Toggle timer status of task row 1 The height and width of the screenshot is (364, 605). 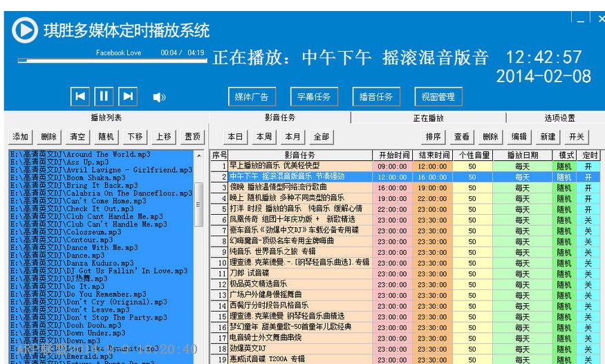[588, 166]
